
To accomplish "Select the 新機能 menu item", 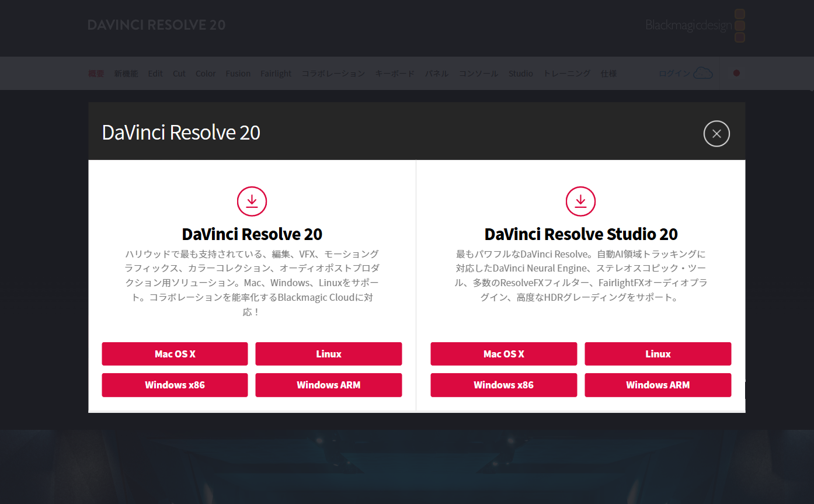I will [x=126, y=74].
